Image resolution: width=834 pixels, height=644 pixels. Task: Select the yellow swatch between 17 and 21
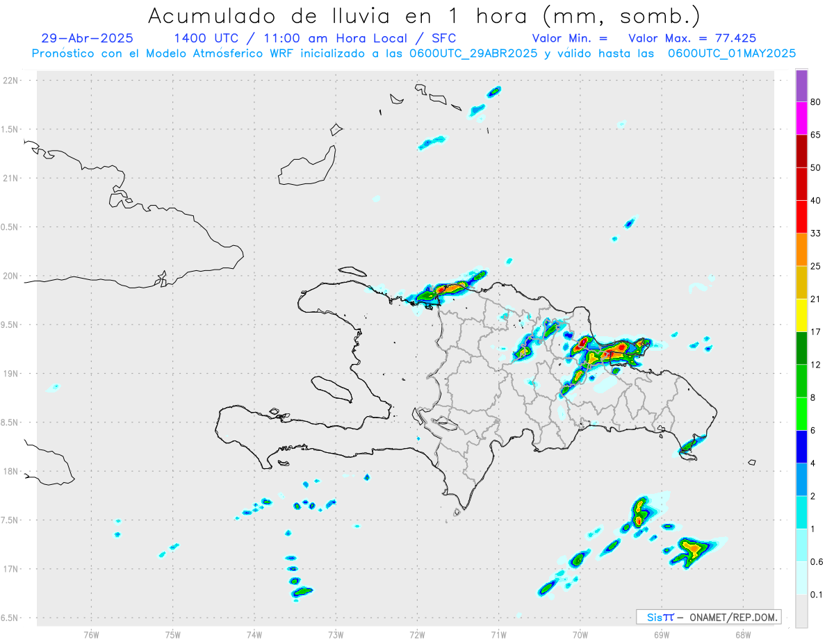click(801, 315)
